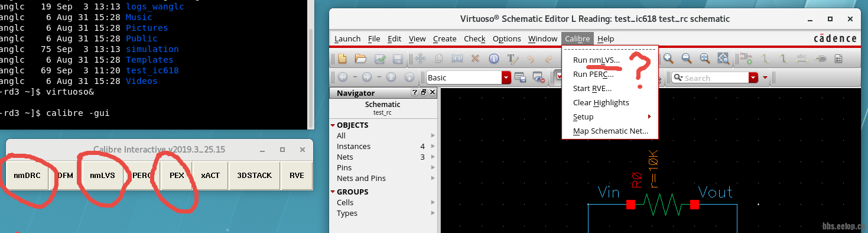
Task: Expand the All row arrow in Navigator
Action: (x=433, y=136)
